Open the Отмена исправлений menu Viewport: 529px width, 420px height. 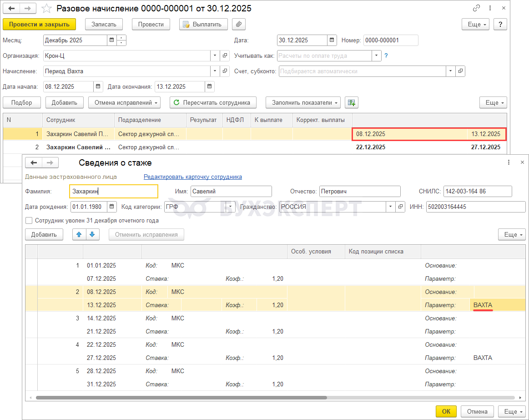(124, 103)
